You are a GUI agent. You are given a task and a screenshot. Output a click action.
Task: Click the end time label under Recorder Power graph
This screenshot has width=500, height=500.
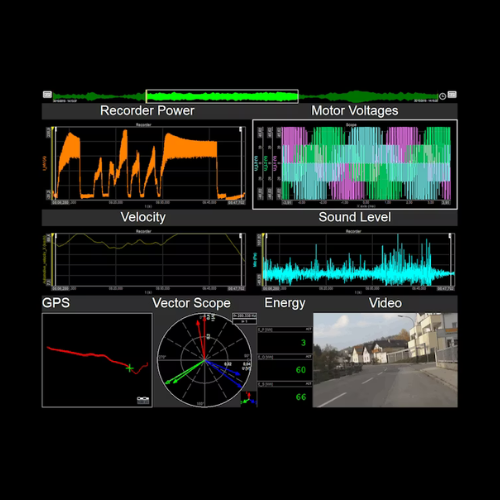click(236, 203)
